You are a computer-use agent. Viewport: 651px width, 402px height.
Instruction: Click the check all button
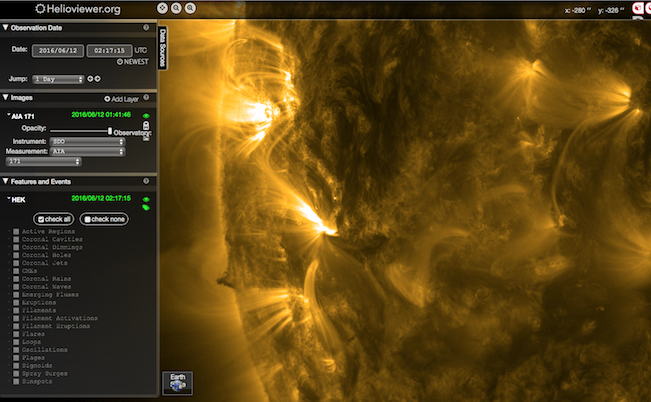(54, 219)
